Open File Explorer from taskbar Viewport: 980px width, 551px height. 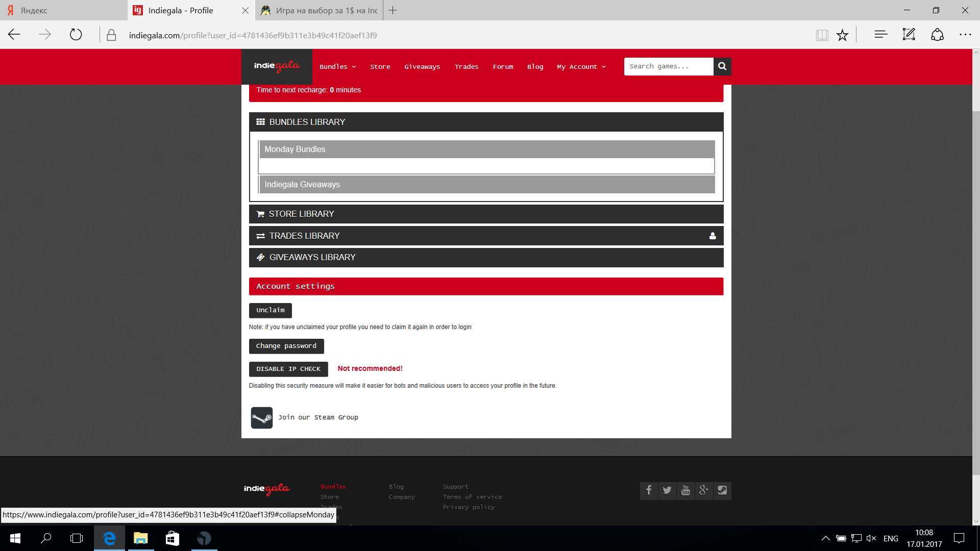point(141,538)
